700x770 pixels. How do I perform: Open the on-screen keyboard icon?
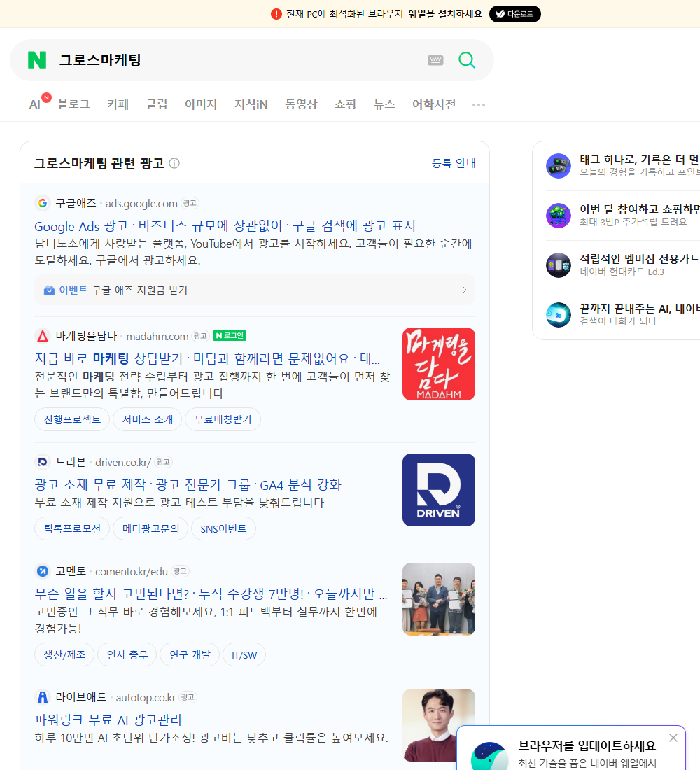tap(435, 60)
